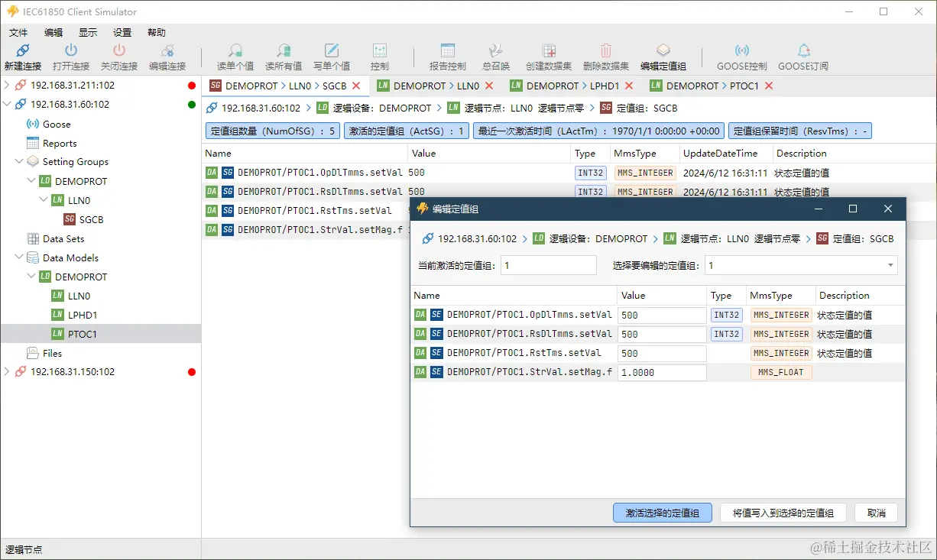Collapse DEMOPROT under Data Models

tap(31, 277)
